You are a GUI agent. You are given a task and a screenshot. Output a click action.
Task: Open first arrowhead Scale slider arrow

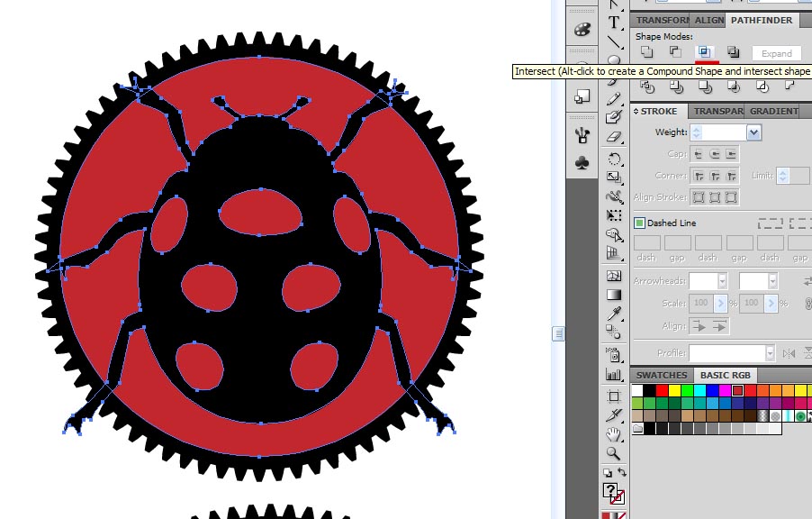click(720, 303)
